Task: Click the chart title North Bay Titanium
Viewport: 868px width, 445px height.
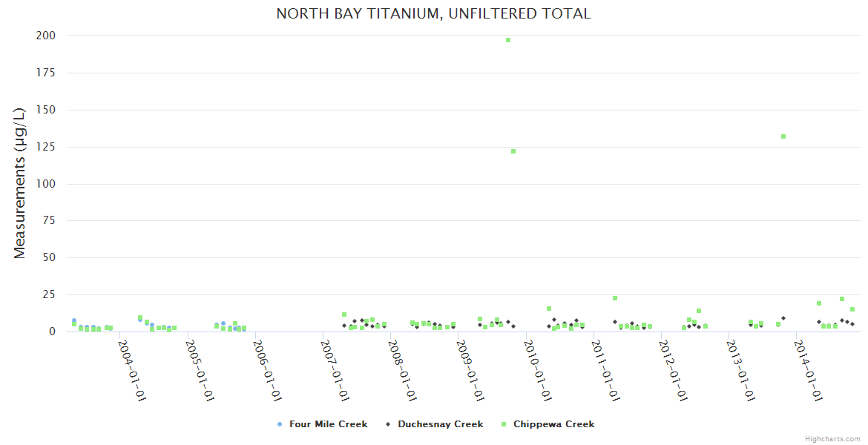Action: point(433,13)
